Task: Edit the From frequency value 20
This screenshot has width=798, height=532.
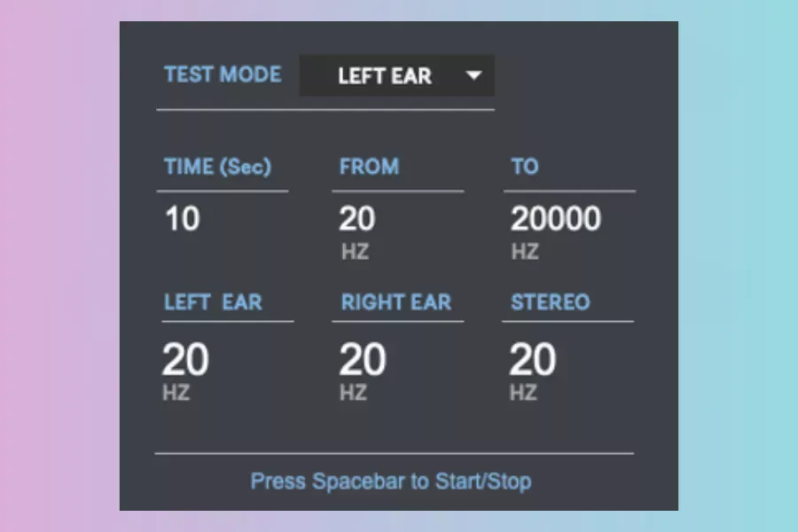Action: (x=357, y=219)
